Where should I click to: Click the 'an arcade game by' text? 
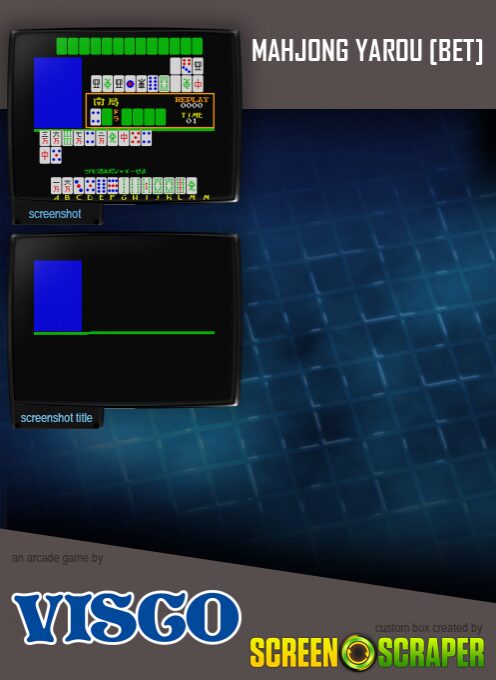pos(57,558)
